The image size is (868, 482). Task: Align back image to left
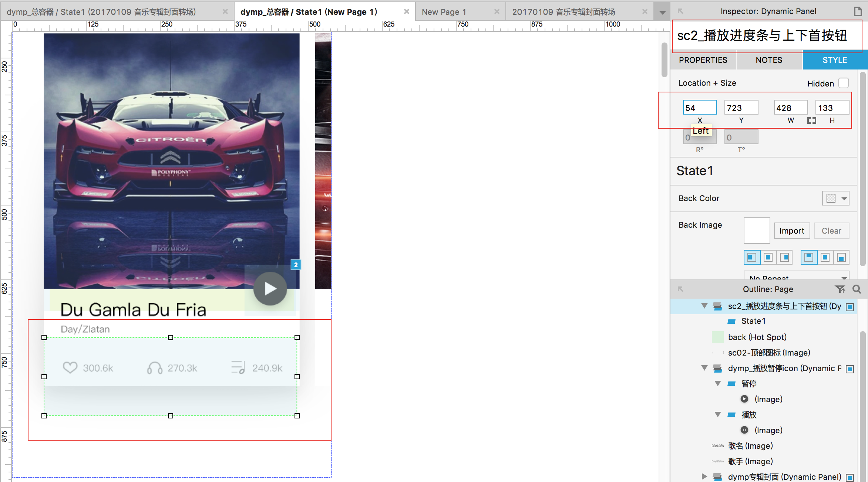coord(752,257)
